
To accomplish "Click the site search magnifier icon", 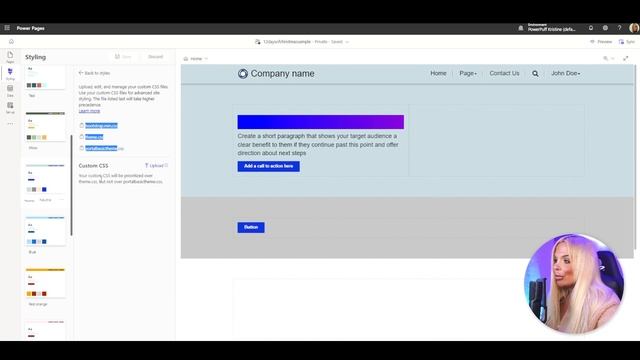I will (x=535, y=73).
